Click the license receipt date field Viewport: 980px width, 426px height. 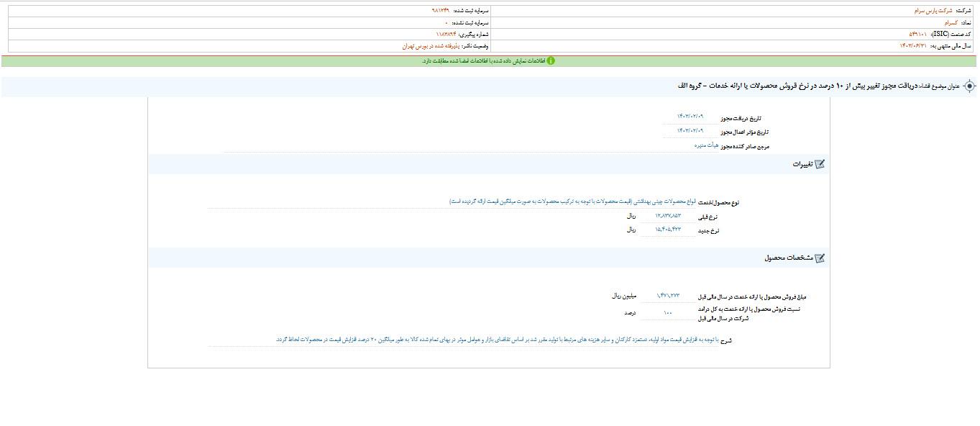pos(690,117)
